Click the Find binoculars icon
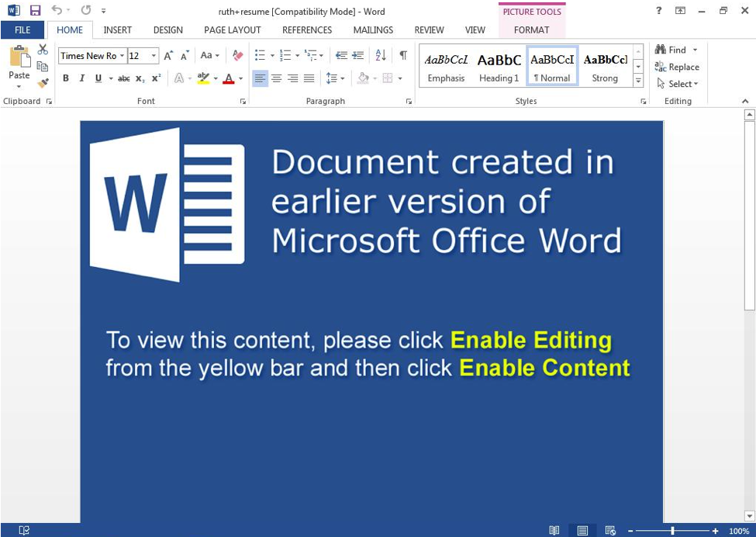This screenshot has width=756, height=537. [x=660, y=49]
